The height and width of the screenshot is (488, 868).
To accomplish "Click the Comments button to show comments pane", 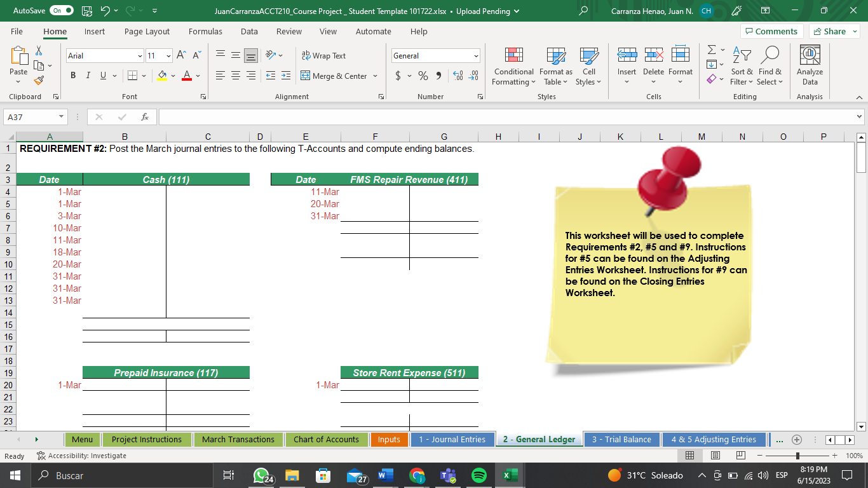I will (771, 31).
